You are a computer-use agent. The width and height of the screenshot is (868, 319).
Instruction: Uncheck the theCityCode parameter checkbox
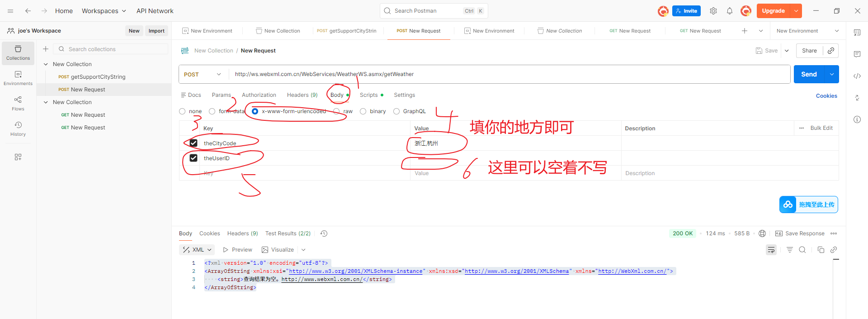pos(193,143)
